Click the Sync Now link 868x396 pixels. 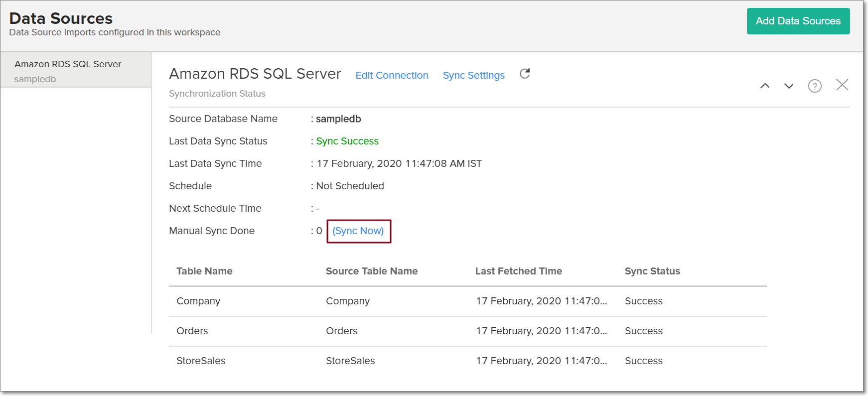(358, 231)
